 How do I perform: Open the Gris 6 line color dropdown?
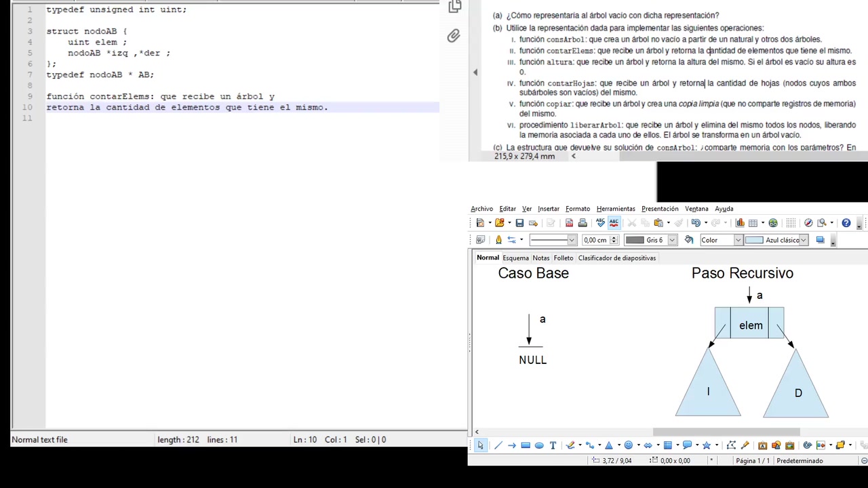pos(672,240)
